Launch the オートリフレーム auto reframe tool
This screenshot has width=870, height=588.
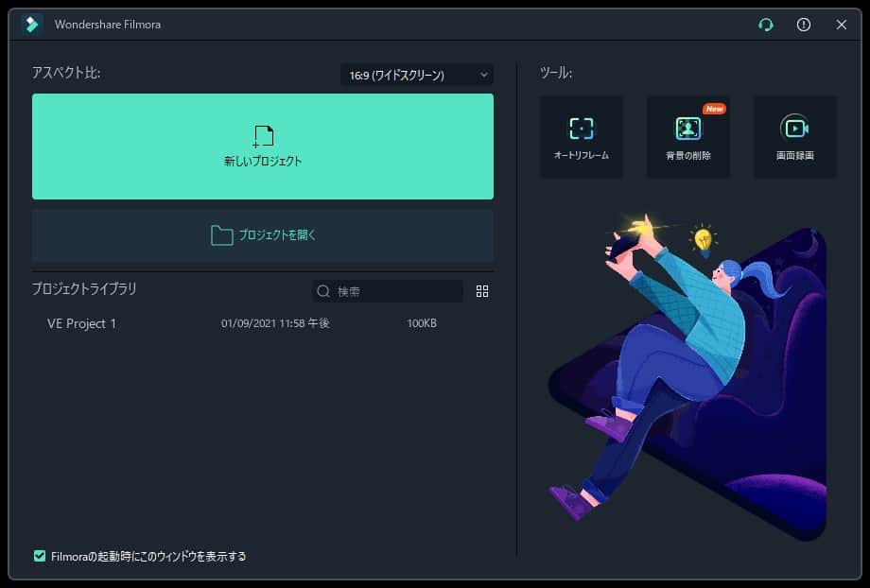tap(581, 137)
